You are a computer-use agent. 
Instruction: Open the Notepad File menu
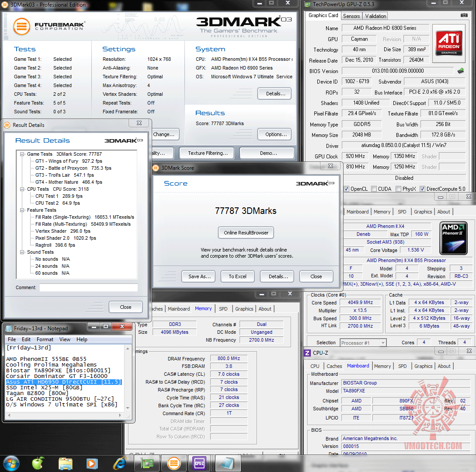point(12,339)
